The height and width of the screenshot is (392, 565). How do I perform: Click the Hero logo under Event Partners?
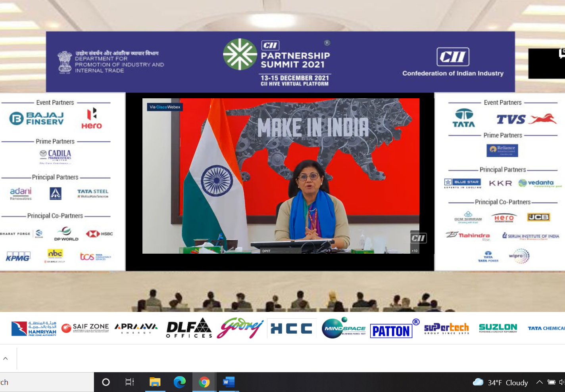click(x=92, y=119)
